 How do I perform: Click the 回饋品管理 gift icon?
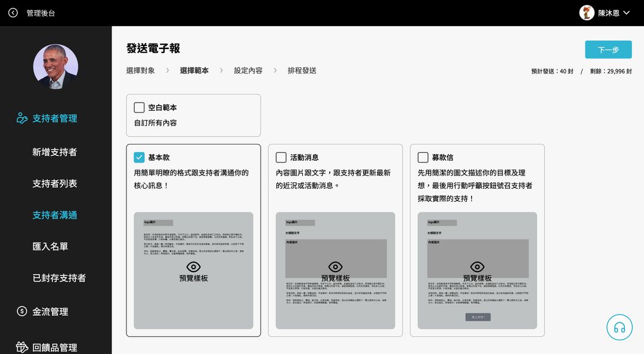pyautogui.click(x=22, y=347)
